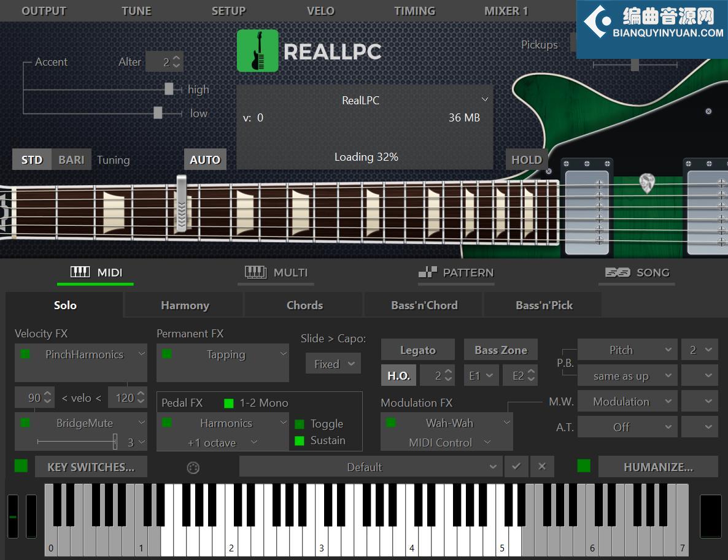Viewport: 728px width, 560px height.
Task: Open the SETUP menu
Action: [x=228, y=10]
